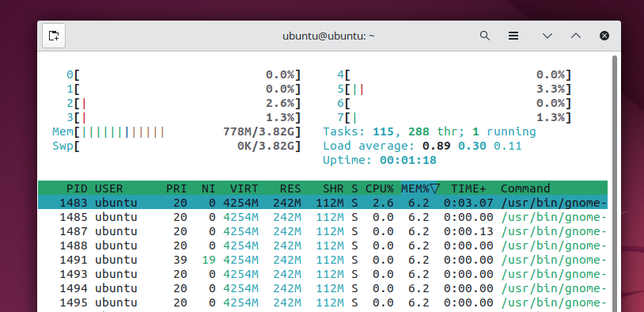This screenshot has width=644, height=312.
Task: Click the CPU 2 meter showing 2.6%
Action: [184, 103]
